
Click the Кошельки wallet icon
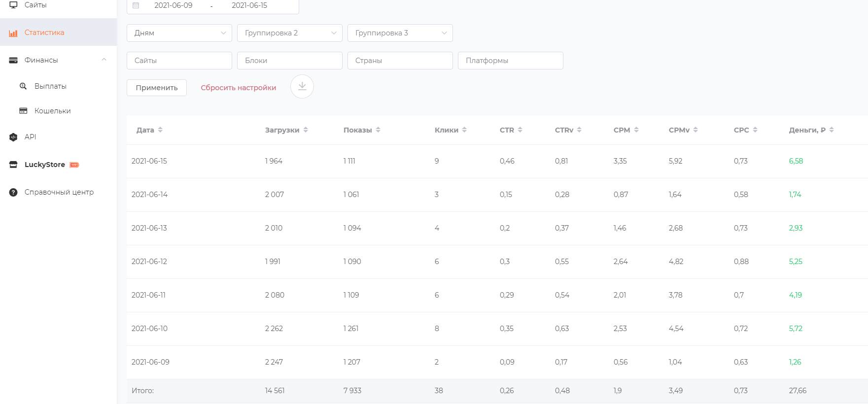click(23, 111)
